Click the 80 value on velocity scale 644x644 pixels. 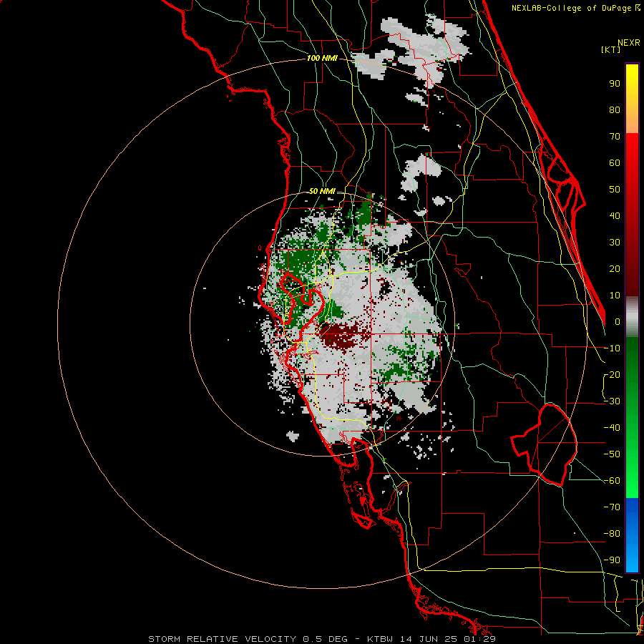pyautogui.click(x=615, y=109)
